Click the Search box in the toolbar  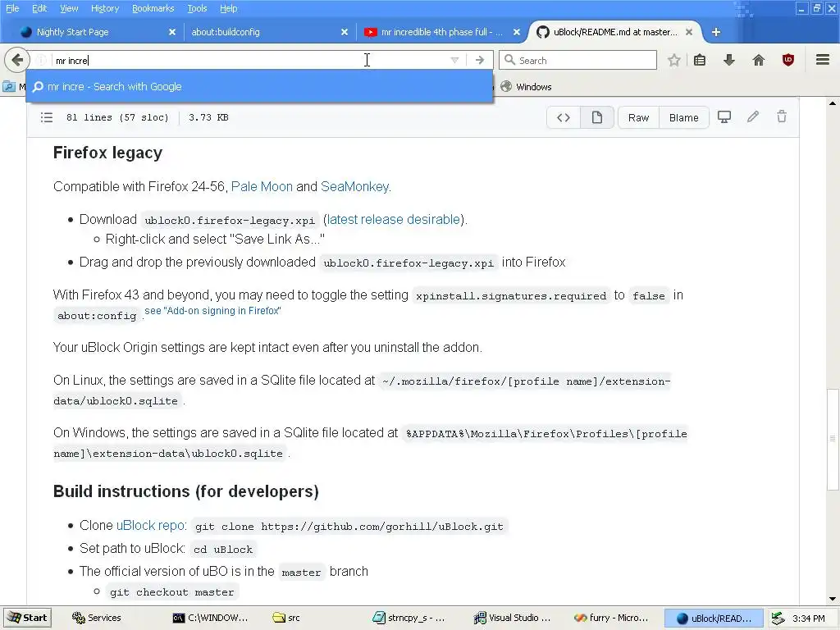[x=577, y=60]
